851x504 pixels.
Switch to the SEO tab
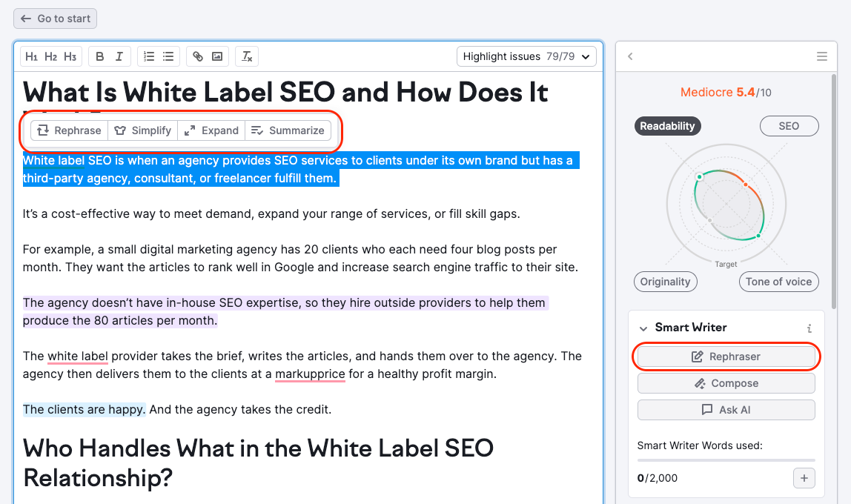[789, 125]
